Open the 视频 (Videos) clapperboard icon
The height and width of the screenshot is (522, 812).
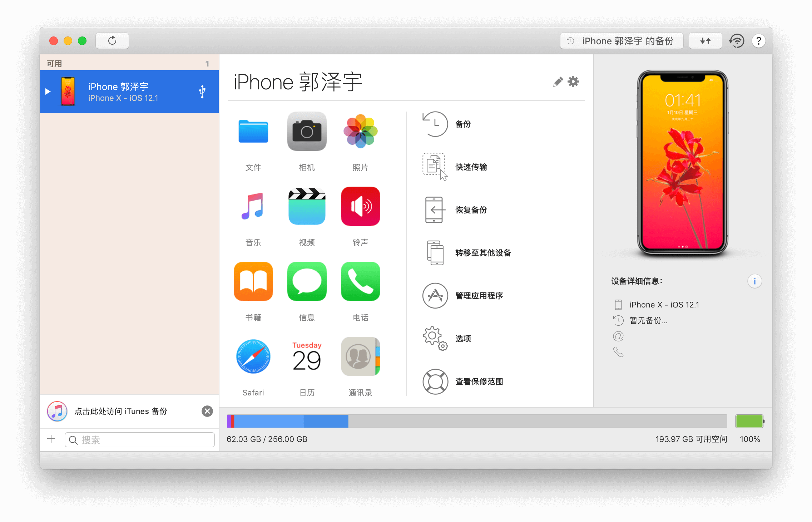(307, 206)
